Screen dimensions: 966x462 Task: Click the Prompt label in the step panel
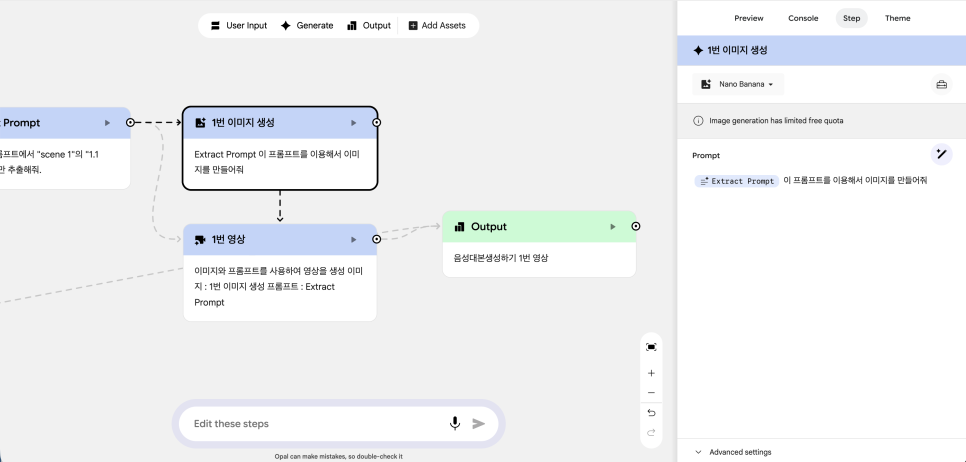706,156
